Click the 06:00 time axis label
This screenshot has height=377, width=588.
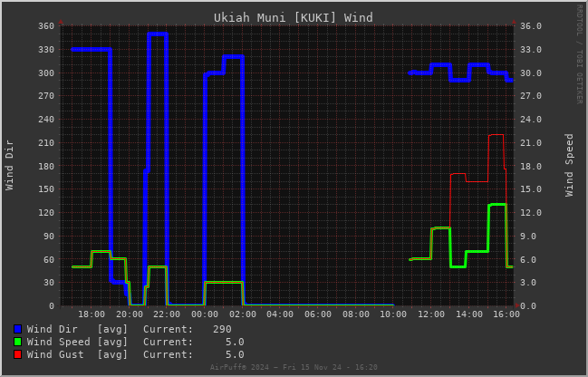[x=318, y=314]
